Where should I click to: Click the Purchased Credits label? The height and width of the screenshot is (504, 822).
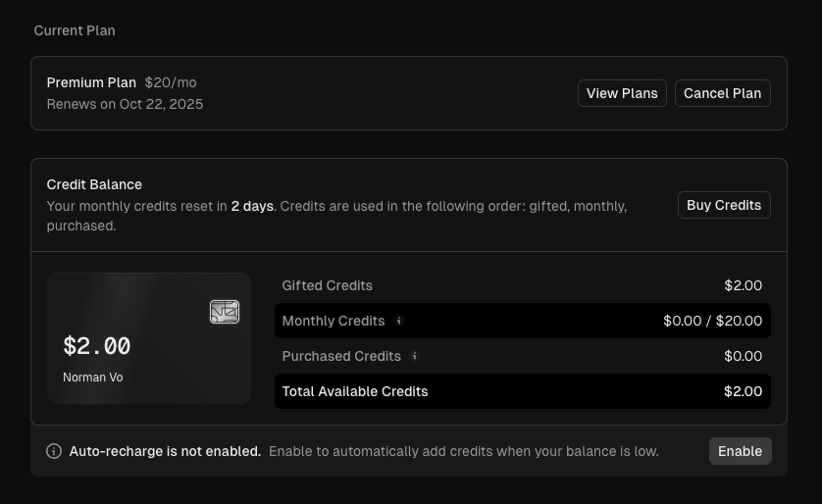coord(340,356)
